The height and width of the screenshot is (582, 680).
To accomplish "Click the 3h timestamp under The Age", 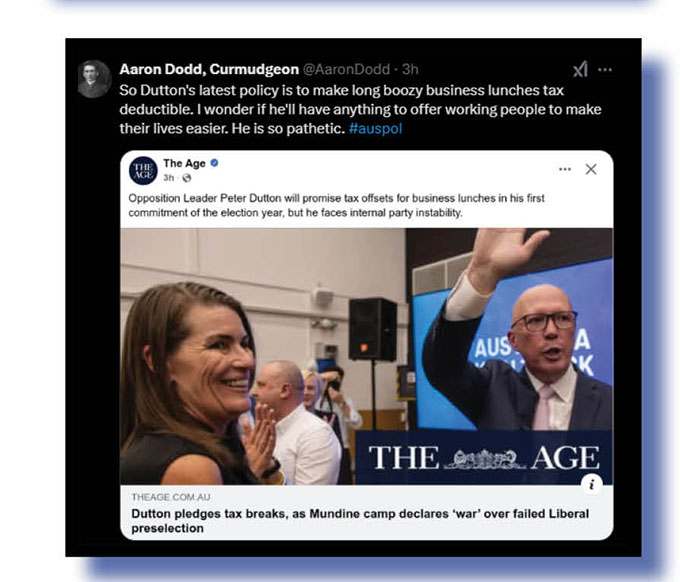I will click(x=169, y=178).
